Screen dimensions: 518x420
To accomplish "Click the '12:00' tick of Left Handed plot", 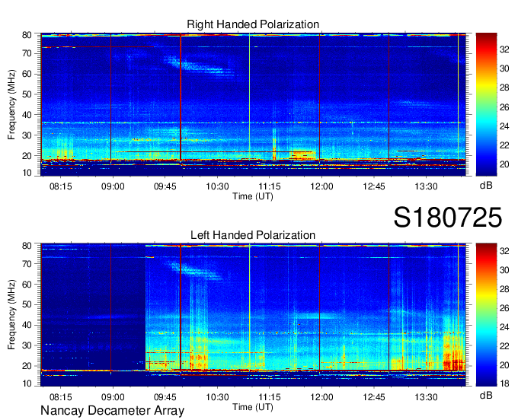I will pyautogui.click(x=321, y=397).
